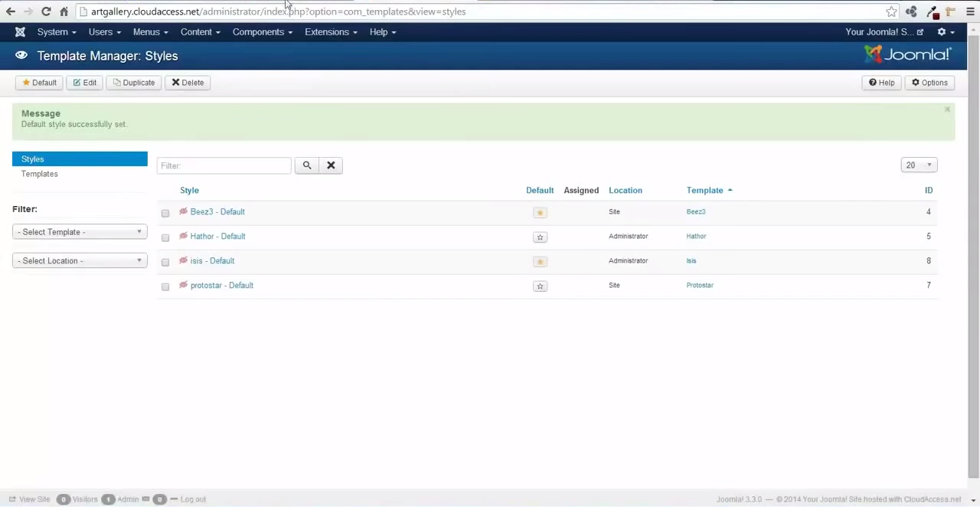Screen dimensions: 980x507
Task: Open the Extensions menu
Action: [330, 32]
